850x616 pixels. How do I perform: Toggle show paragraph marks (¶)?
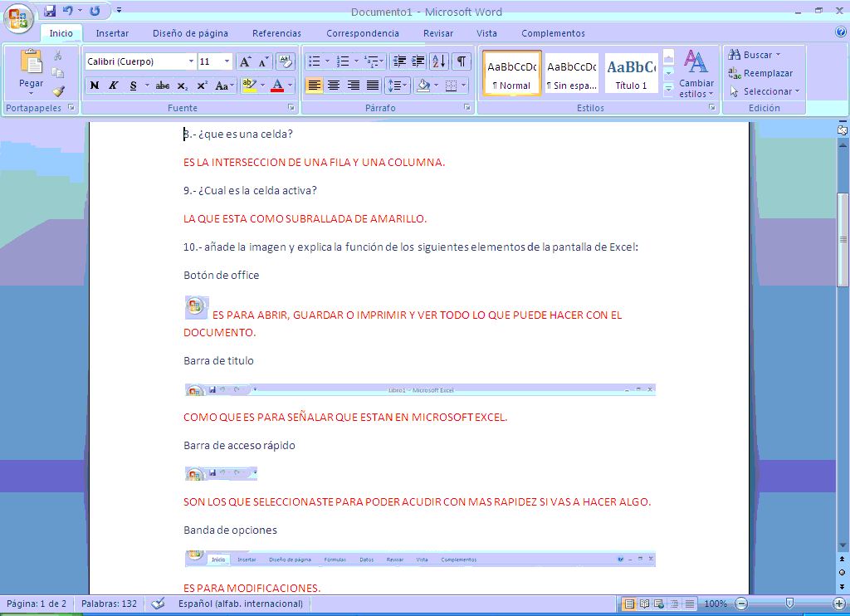click(462, 61)
